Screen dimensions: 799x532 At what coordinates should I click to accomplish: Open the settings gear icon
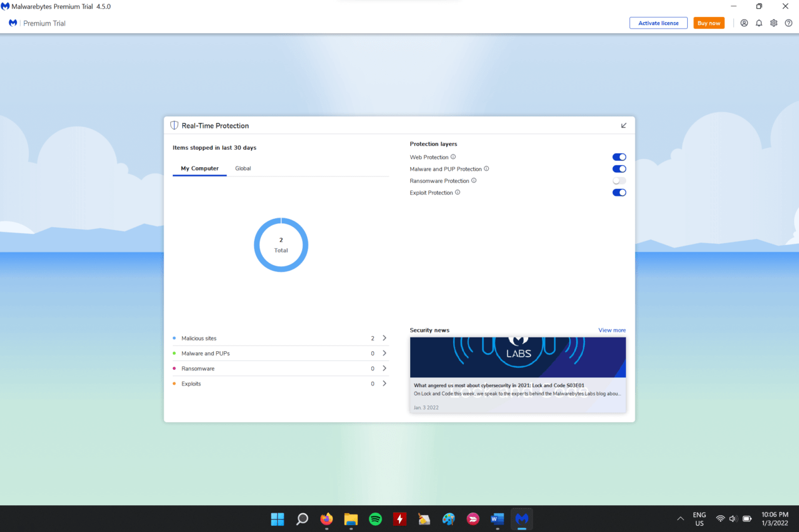click(x=774, y=23)
